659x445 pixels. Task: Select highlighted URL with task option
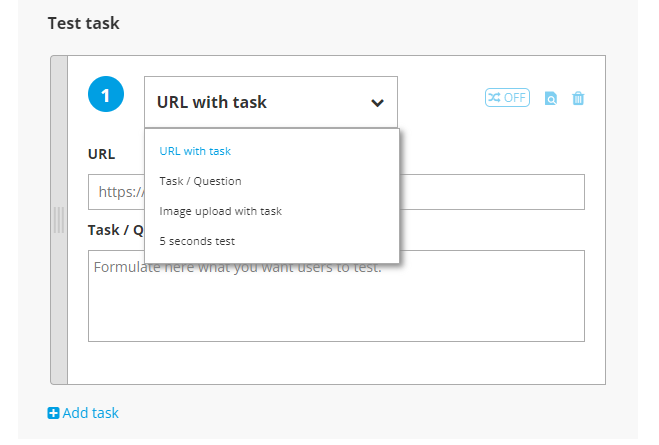(x=195, y=151)
